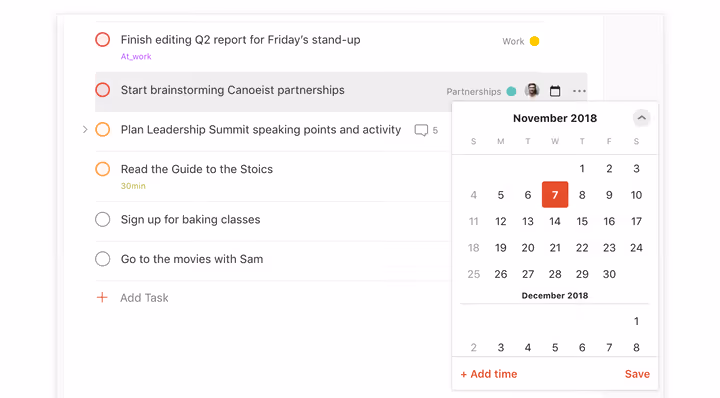The height and width of the screenshot is (398, 720).
Task: Select December 1 in the calendar
Action: 636,321
